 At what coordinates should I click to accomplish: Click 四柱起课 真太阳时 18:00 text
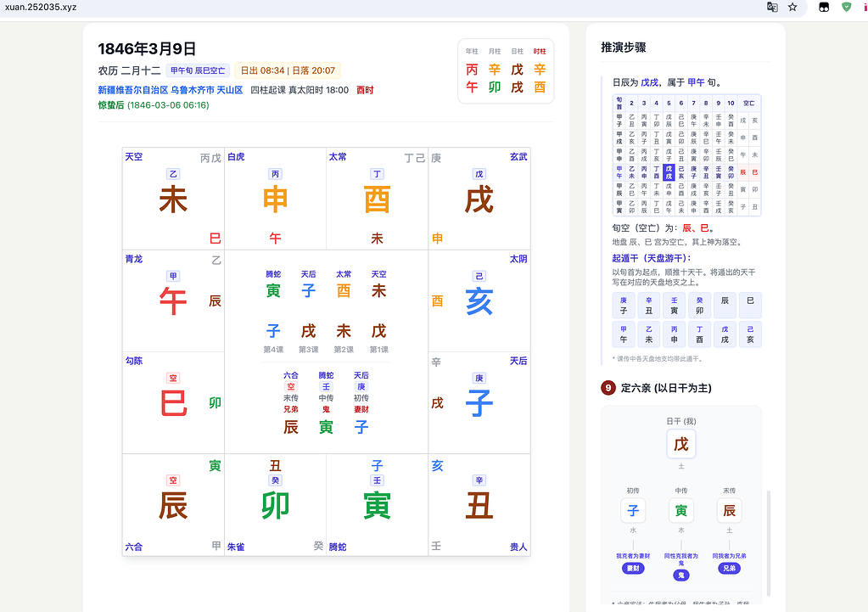(300, 90)
